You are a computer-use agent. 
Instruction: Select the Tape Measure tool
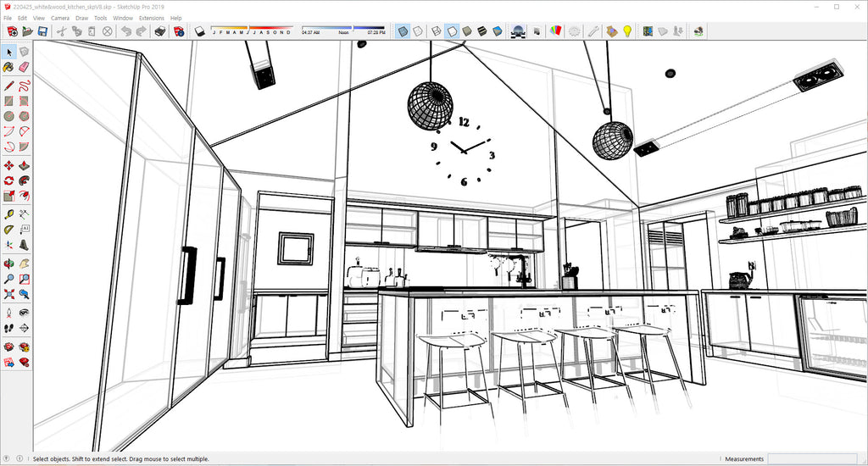pos(8,214)
